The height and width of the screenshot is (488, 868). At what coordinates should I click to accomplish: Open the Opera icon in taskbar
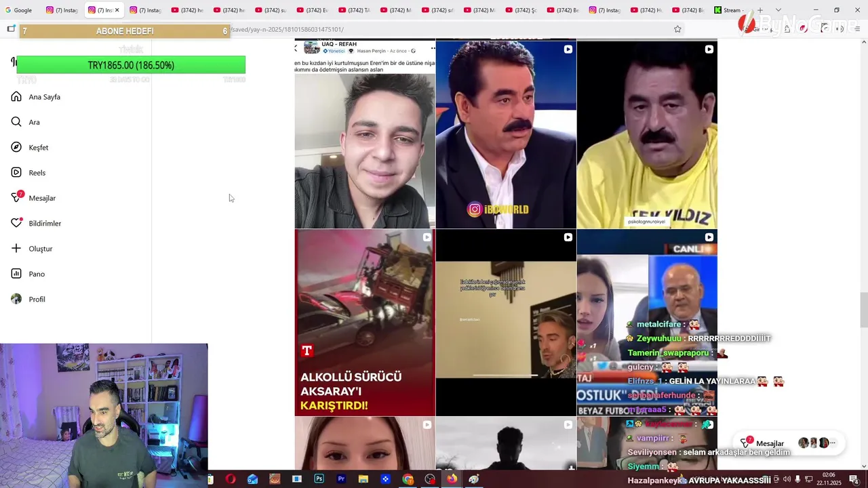(231, 479)
